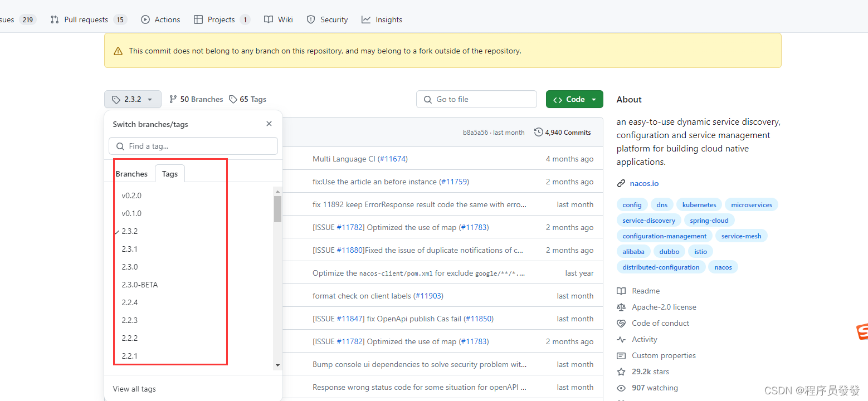
Task: Open the 2.3.2 tag switcher dropdown
Action: click(x=133, y=99)
